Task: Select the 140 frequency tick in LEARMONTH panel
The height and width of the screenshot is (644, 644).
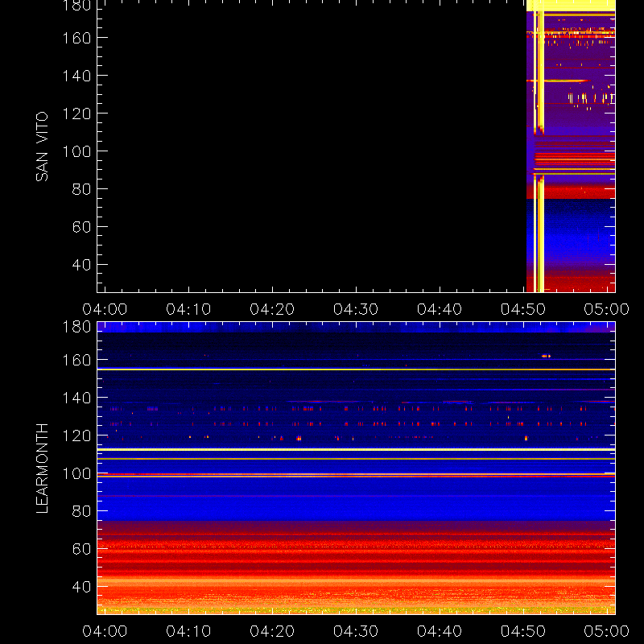Action: tap(76, 398)
